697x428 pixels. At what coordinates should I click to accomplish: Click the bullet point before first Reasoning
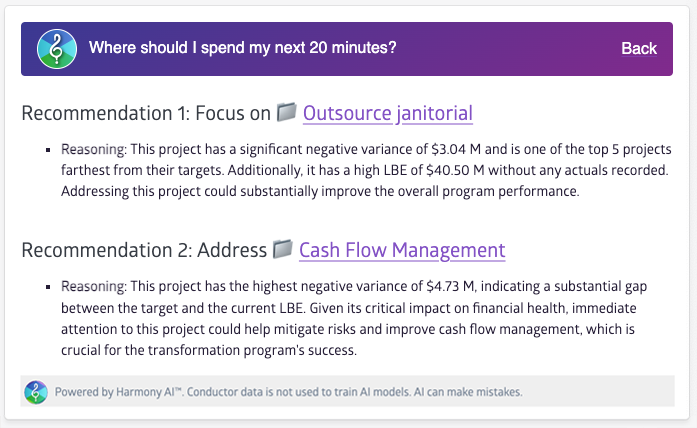[48, 150]
